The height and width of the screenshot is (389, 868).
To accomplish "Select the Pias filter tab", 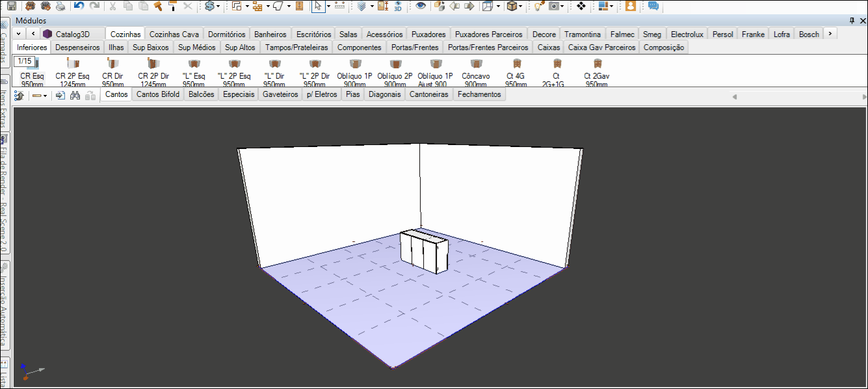I will click(353, 94).
